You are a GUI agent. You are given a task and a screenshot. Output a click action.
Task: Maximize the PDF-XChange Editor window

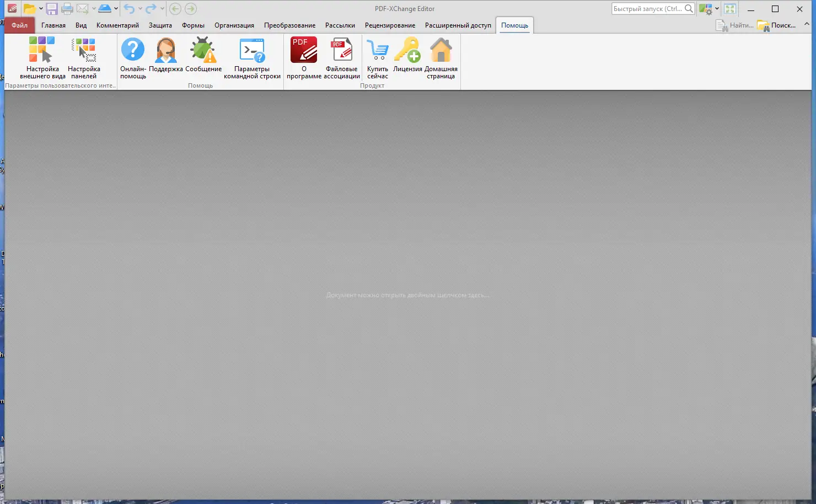coord(775,9)
